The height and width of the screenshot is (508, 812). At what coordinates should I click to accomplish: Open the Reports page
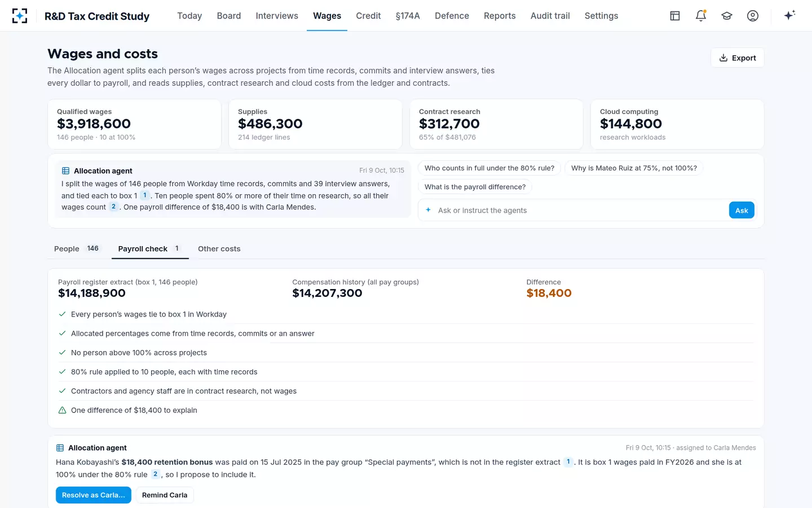pyautogui.click(x=500, y=16)
